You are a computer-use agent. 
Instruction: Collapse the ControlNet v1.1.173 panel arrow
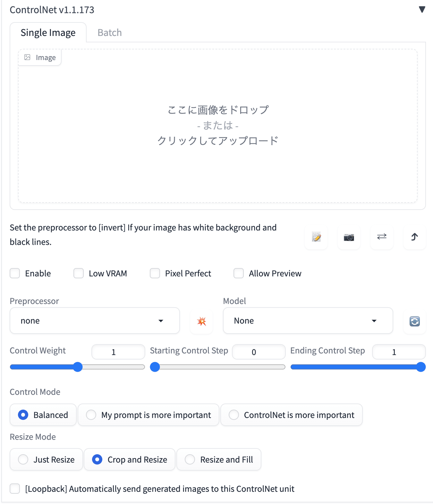tap(422, 10)
